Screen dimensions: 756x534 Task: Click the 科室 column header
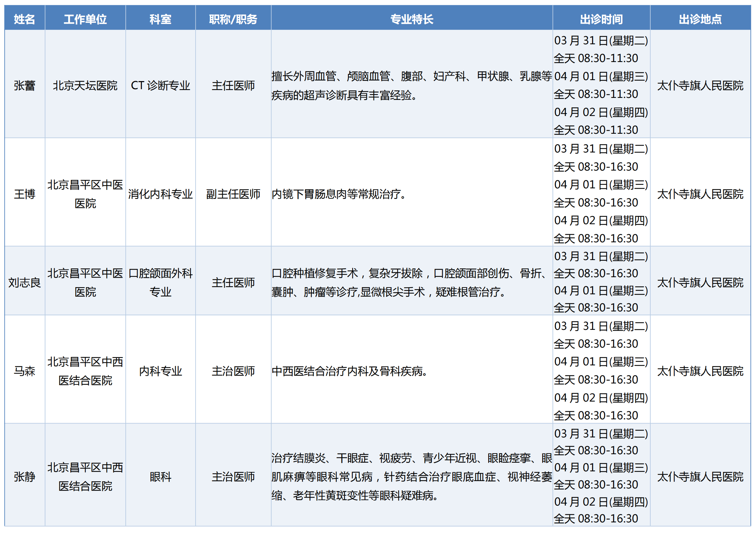(x=160, y=19)
